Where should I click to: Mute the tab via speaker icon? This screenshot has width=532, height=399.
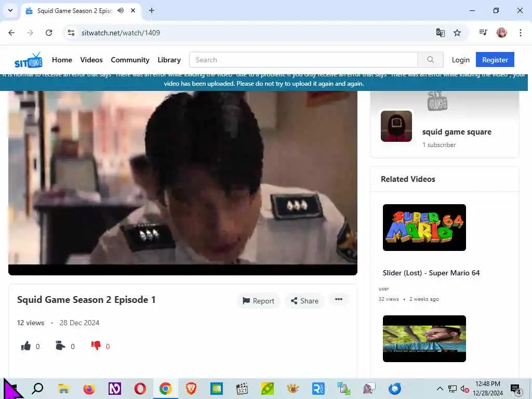click(121, 10)
